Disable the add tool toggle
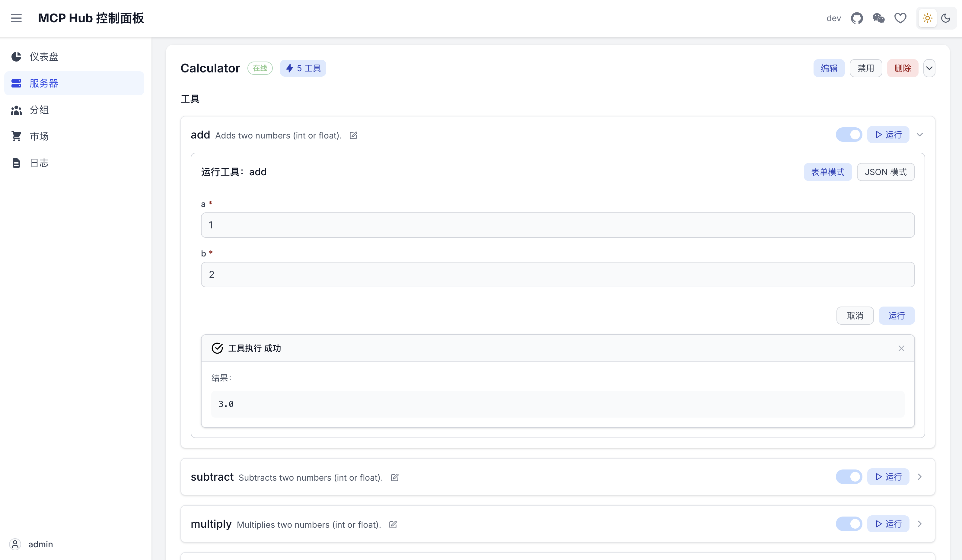The image size is (962, 560). tap(849, 135)
